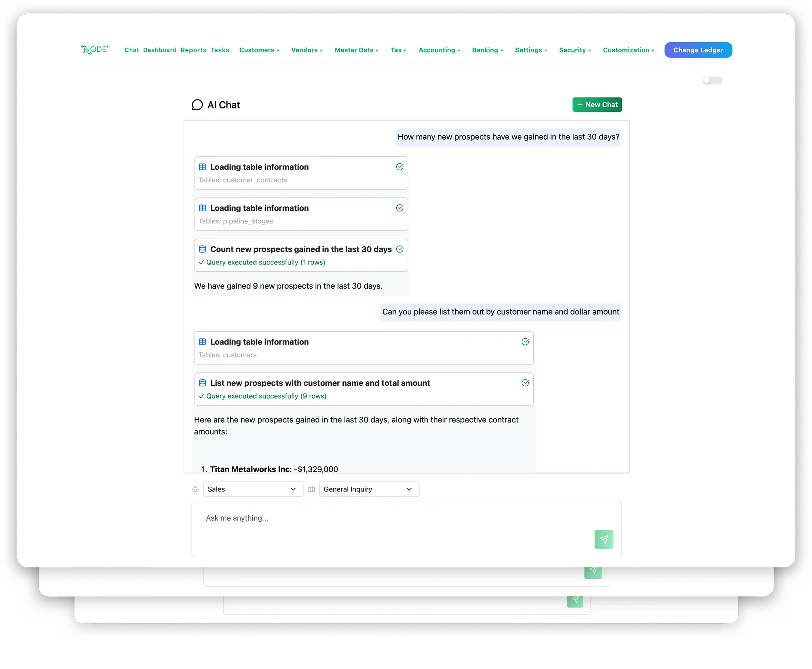
Task: Click the NODE logo icon
Action: point(95,50)
